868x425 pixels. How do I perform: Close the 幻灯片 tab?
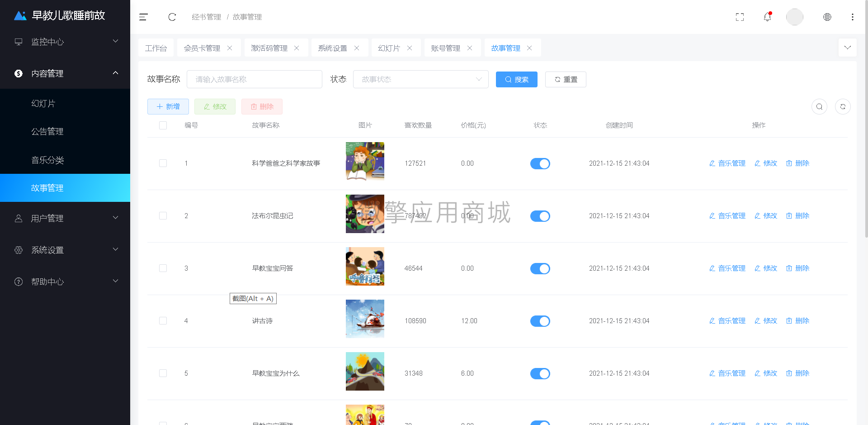click(x=410, y=48)
